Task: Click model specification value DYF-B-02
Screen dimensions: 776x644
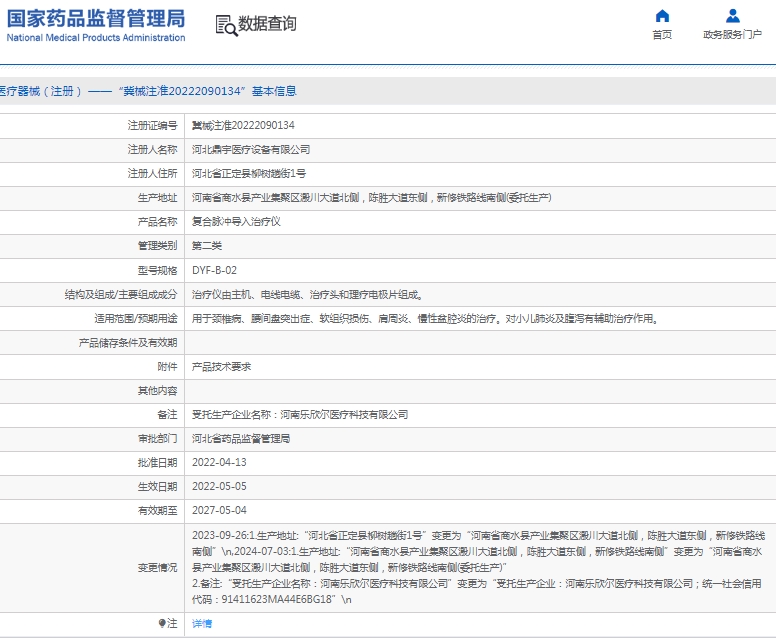Action: coord(214,270)
